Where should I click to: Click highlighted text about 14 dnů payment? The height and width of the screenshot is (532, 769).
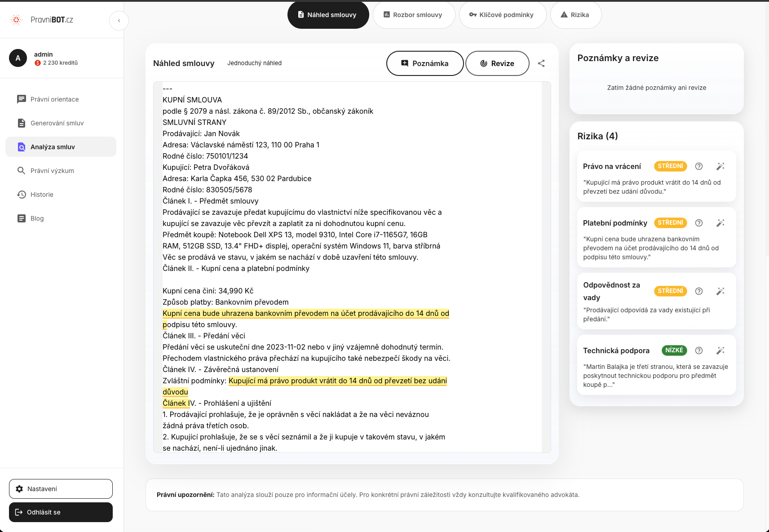tap(306, 313)
